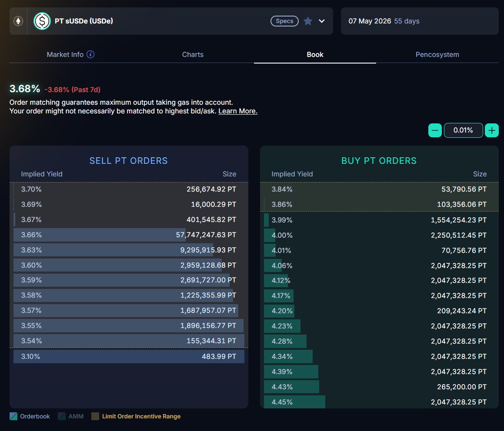Select the 4.12% buy order row
Image resolution: width=504 pixels, height=431 pixels.
click(379, 280)
